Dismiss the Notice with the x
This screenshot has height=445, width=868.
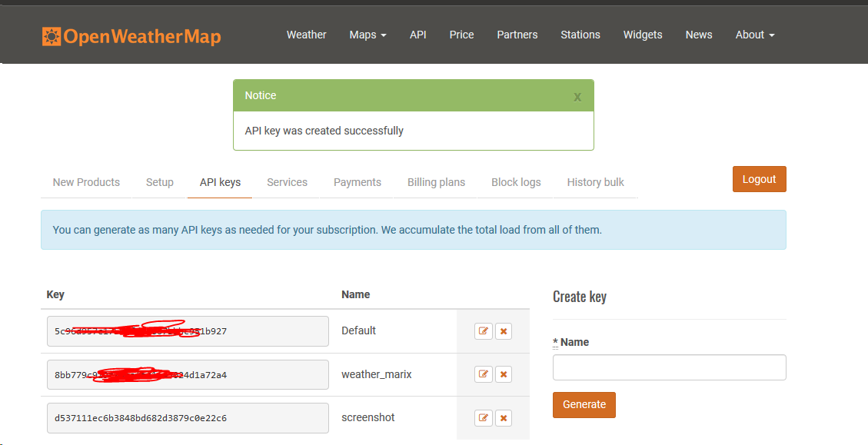pyautogui.click(x=577, y=98)
